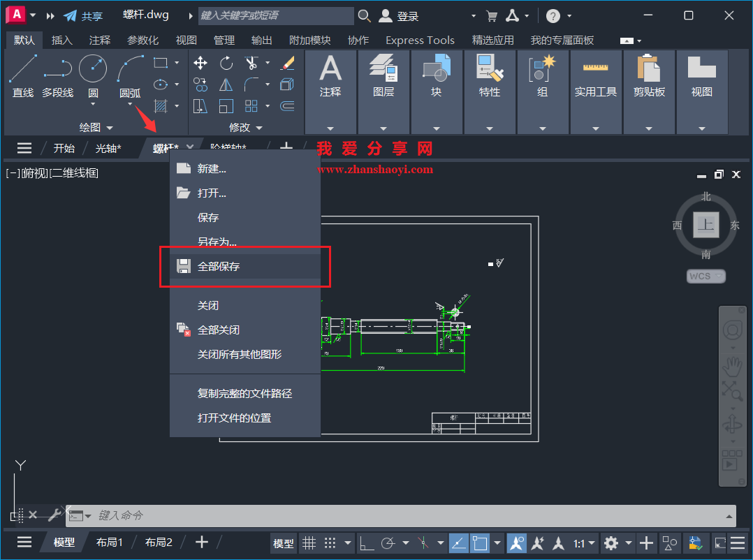
Task: Choose 全部保存 from the file menu
Action: click(221, 266)
